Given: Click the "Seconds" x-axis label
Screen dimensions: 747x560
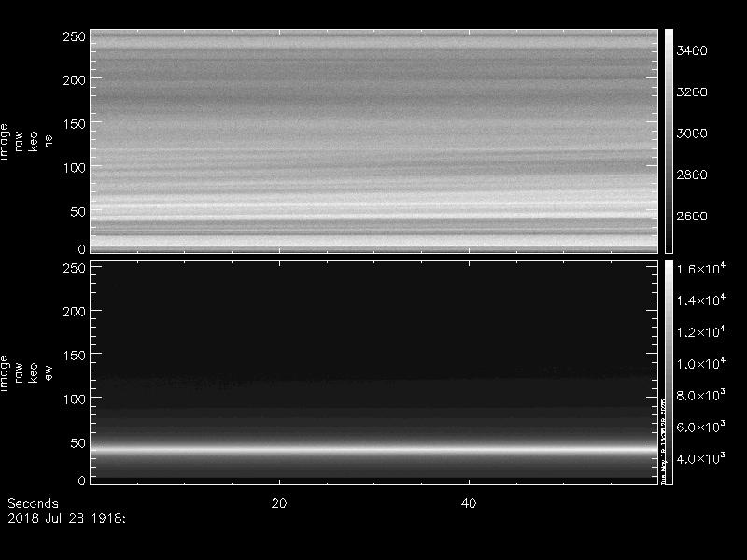Looking at the screenshot, I should coord(33,503).
